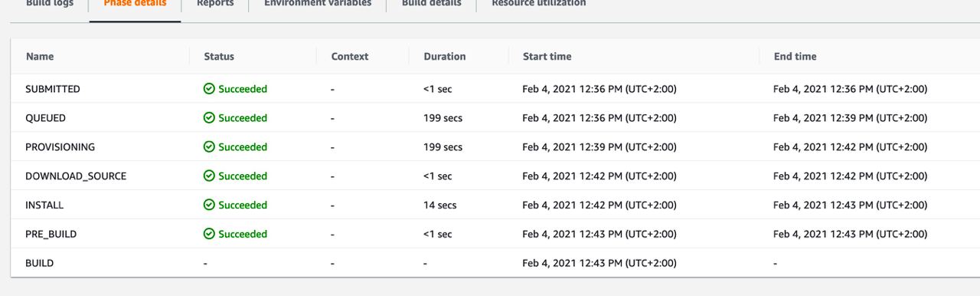Click the INSTALL success checkmark icon
Image resolution: width=980 pixels, height=296 pixels.
[x=209, y=206]
